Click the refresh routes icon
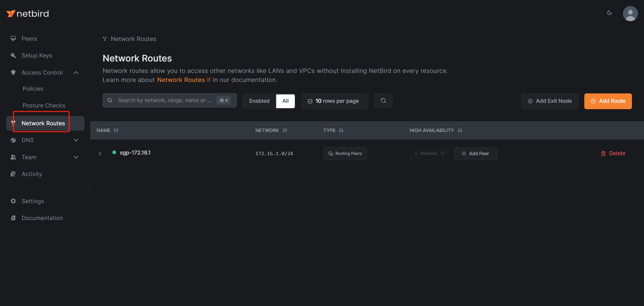This screenshot has width=644, height=306. pos(383,101)
